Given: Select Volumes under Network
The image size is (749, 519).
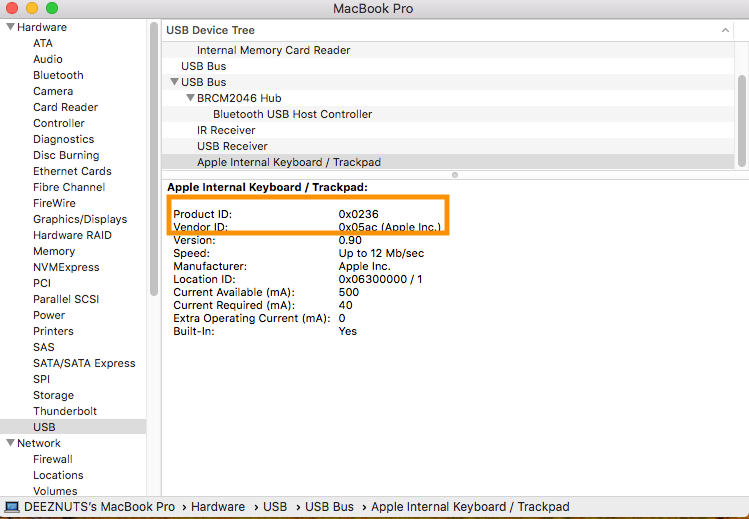Looking at the screenshot, I should (x=55, y=491).
